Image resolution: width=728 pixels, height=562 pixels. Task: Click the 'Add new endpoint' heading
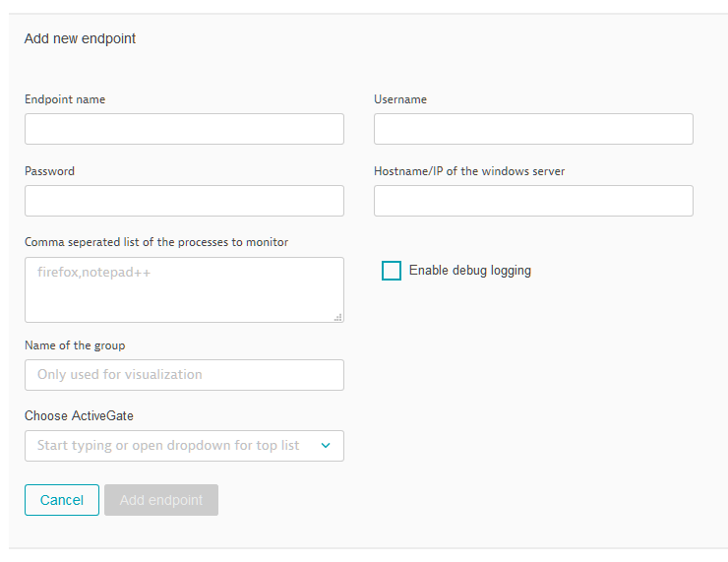tap(80, 38)
